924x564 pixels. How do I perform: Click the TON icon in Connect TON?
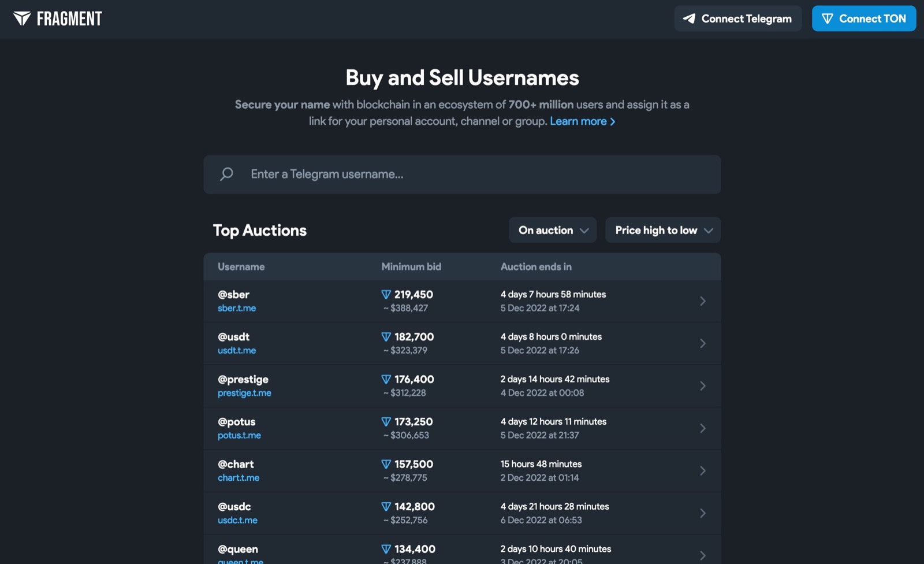tap(827, 18)
